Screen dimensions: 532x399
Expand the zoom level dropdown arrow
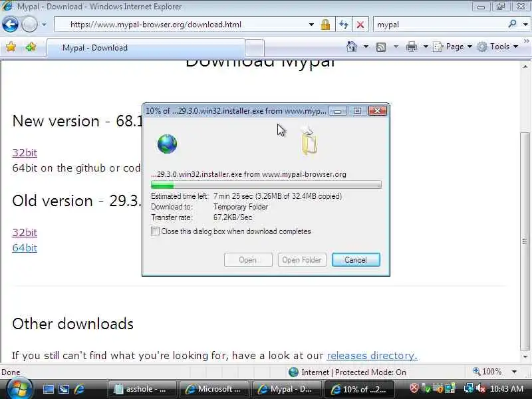coord(514,372)
